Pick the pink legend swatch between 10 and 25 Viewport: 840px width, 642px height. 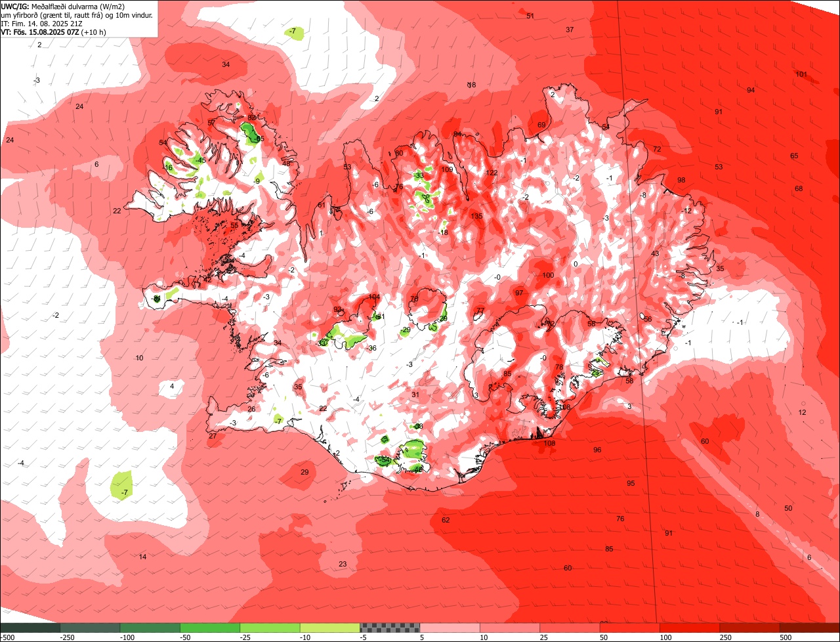coord(510,628)
